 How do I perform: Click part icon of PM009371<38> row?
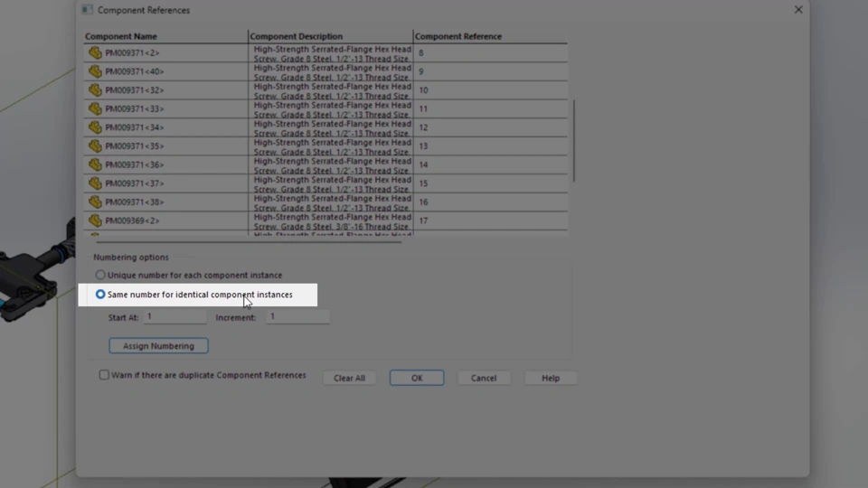pyautogui.click(x=95, y=202)
